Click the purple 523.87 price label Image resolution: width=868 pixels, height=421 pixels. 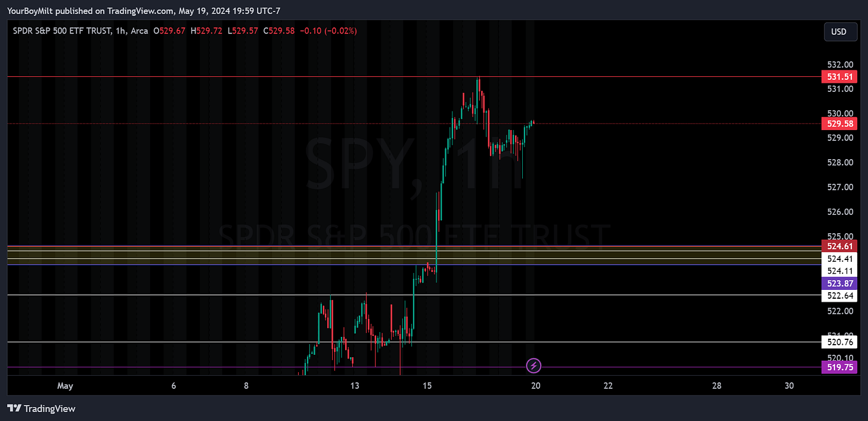(839, 283)
